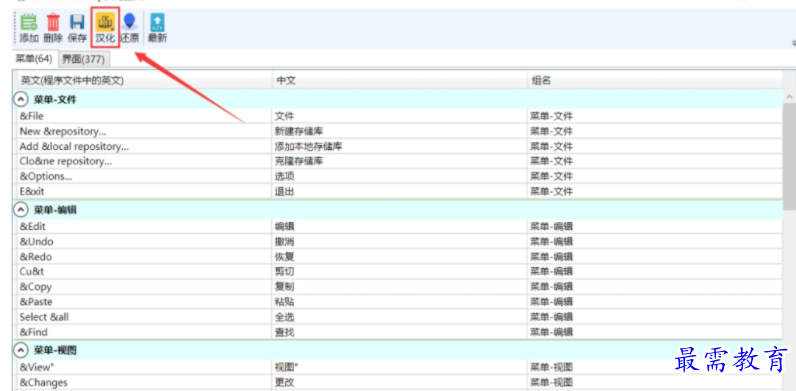Click the toolbar overflow arrow at right
The image size is (796, 391).
793,43
